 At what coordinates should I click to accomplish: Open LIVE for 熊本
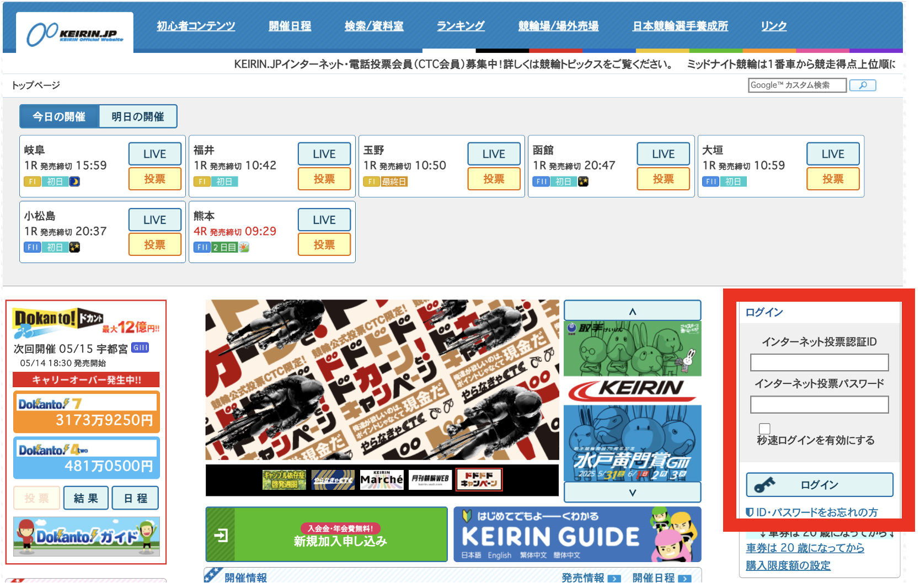(324, 220)
